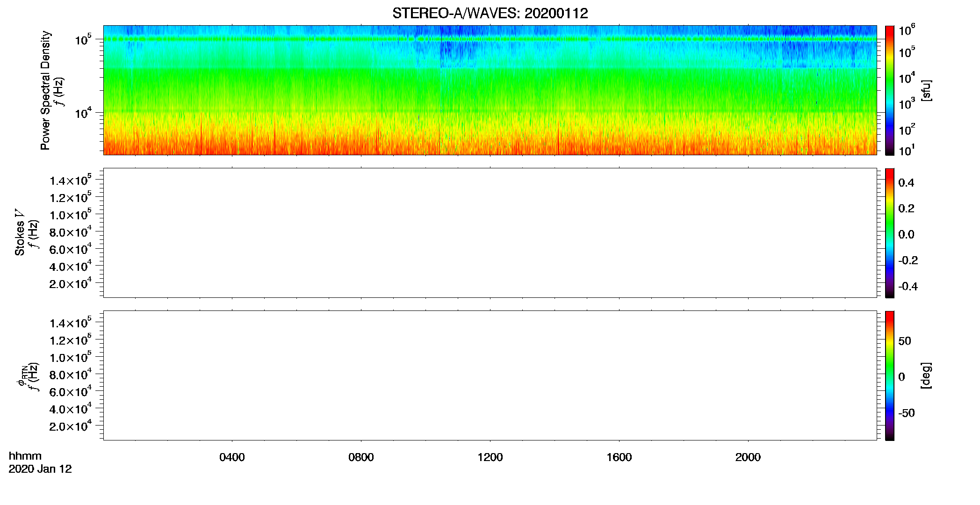The image size is (980, 505).
Task: Click the 1.4×10^5 tick label on the Stokes V axis
Action: point(71,180)
